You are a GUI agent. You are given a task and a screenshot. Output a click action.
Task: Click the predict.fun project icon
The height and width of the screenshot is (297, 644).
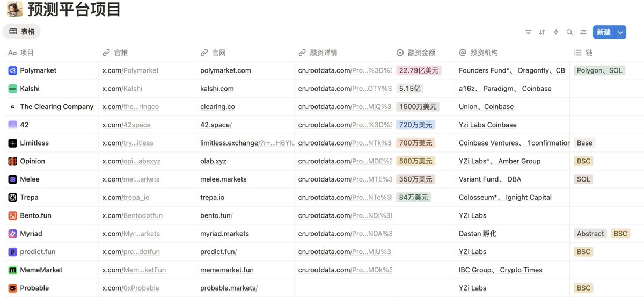tap(12, 252)
